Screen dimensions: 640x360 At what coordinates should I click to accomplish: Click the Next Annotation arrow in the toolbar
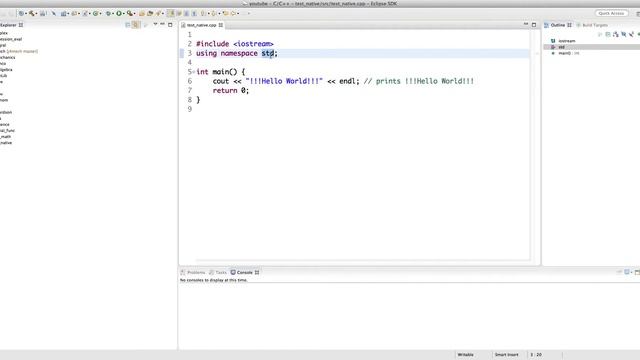click(202, 13)
